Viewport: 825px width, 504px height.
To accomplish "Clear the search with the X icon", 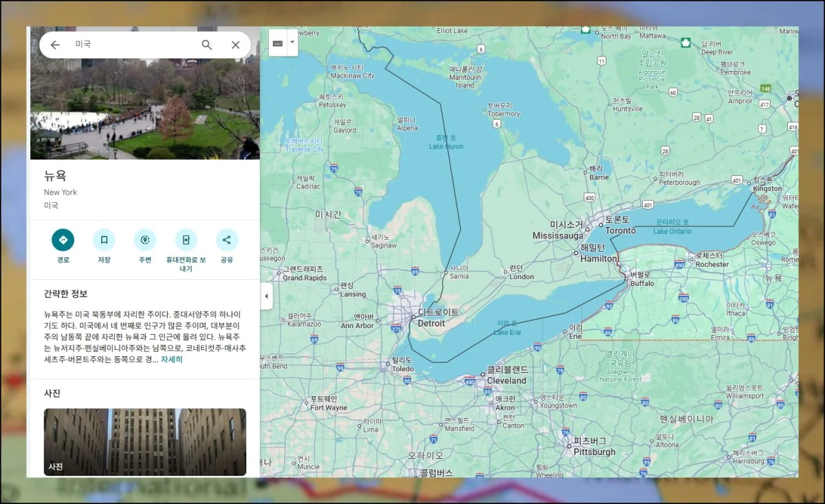I will pos(235,45).
